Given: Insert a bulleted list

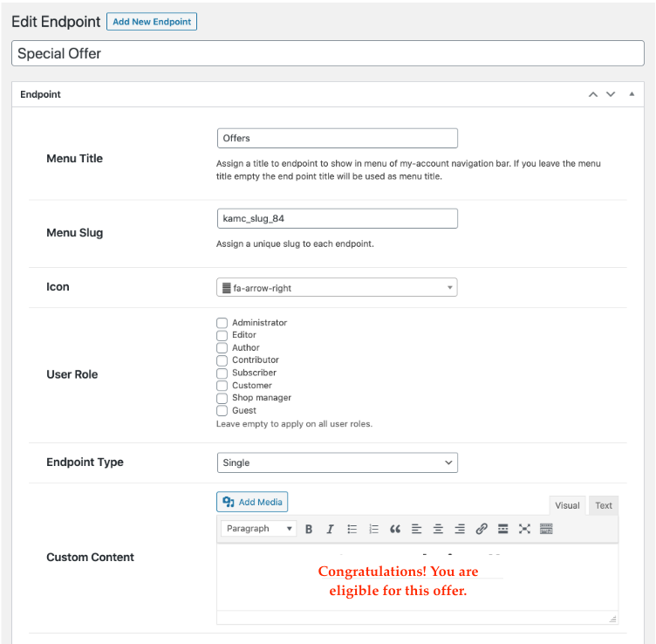Looking at the screenshot, I should tap(352, 529).
